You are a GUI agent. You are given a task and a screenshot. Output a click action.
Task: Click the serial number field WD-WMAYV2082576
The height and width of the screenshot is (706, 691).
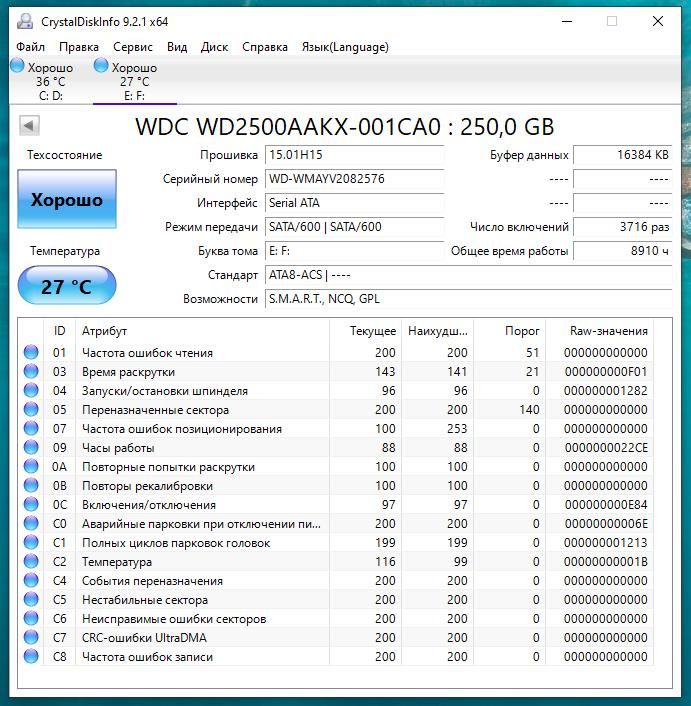tap(355, 179)
